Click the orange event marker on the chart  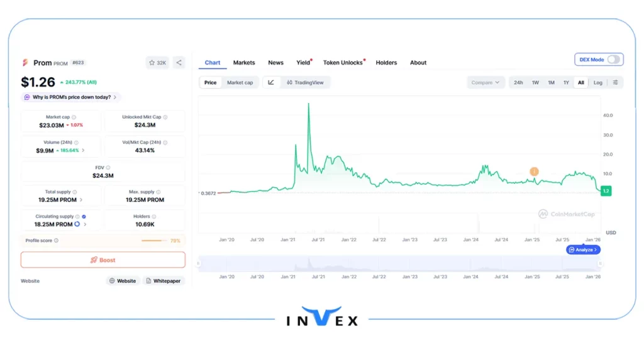tap(534, 172)
